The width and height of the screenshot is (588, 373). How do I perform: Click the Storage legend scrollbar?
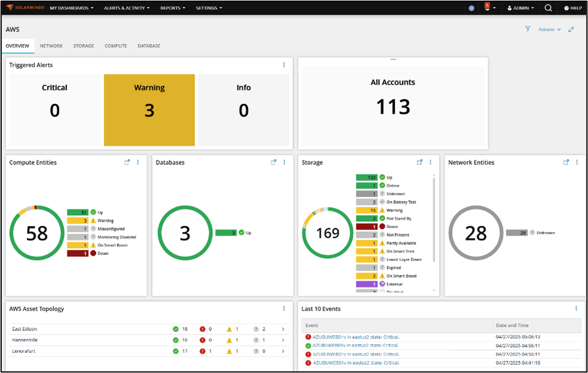tap(434, 219)
